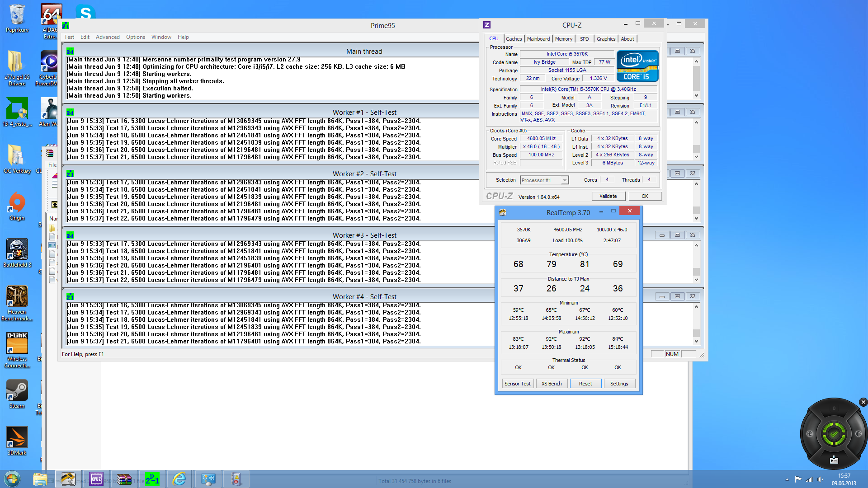The image size is (868, 488).
Task: Click the OK button in CPU-Z
Action: tap(645, 196)
